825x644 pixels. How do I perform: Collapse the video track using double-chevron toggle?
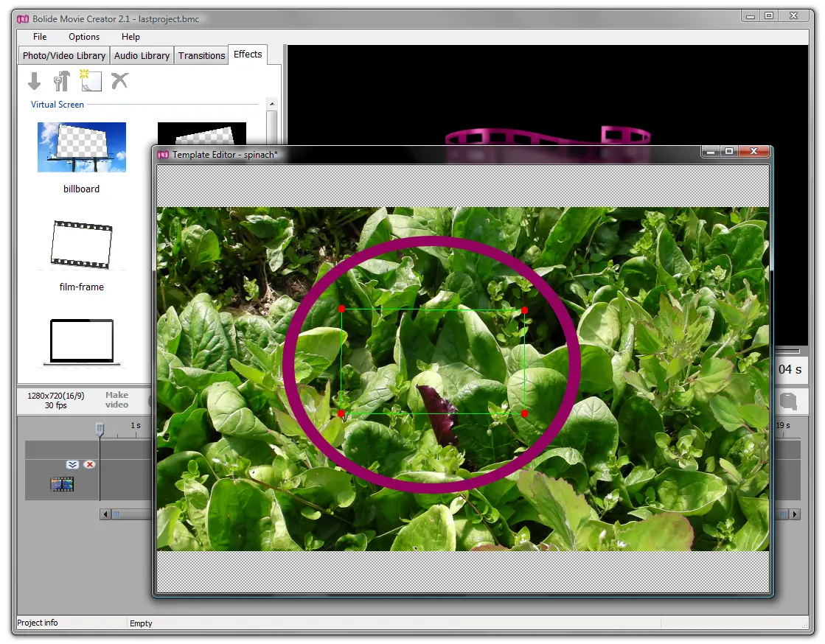(72, 465)
